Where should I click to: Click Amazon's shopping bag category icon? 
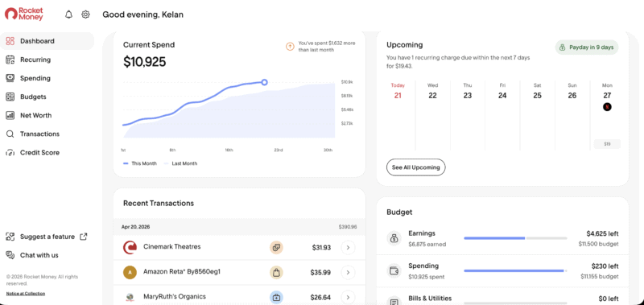(x=276, y=272)
